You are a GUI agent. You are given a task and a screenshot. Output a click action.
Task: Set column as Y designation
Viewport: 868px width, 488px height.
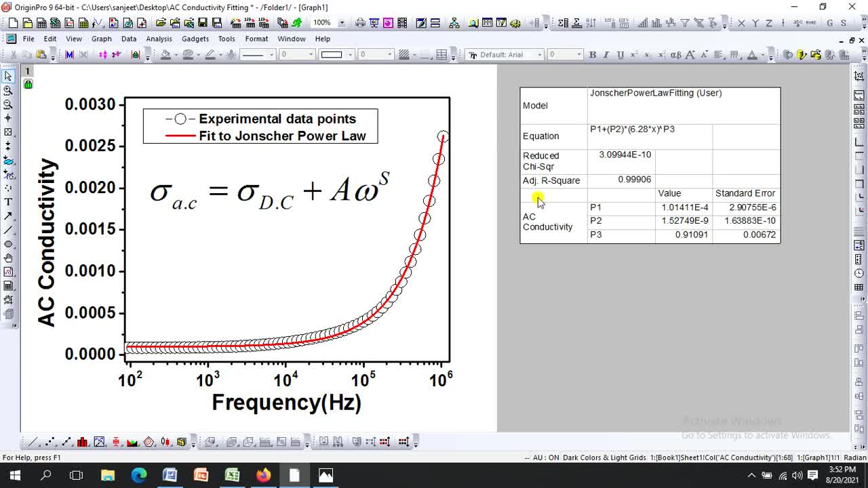(x=755, y=22)
